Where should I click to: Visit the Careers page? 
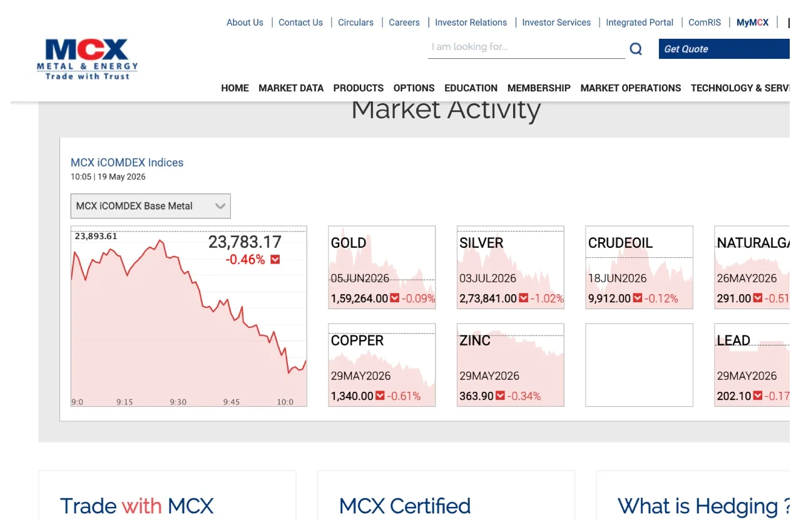404,23
